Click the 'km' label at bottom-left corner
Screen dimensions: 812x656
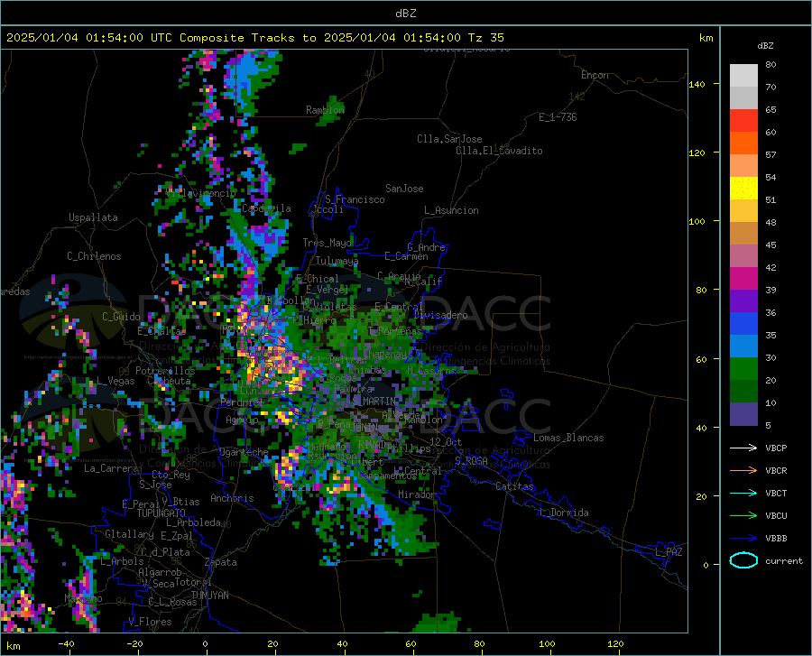click(x=13, y=646)
